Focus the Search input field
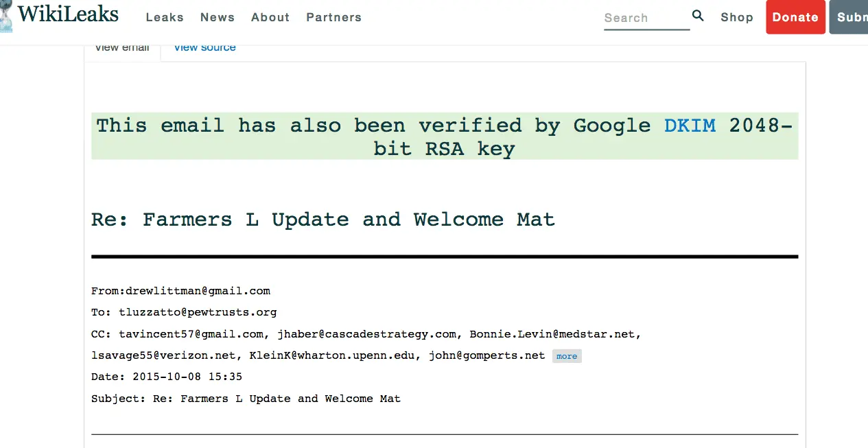This screenshot has width=868, height=448. (x=645, y=18)
